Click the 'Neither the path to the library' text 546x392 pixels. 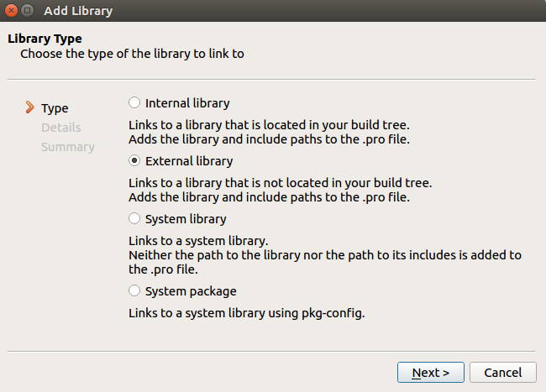(324, 254)
